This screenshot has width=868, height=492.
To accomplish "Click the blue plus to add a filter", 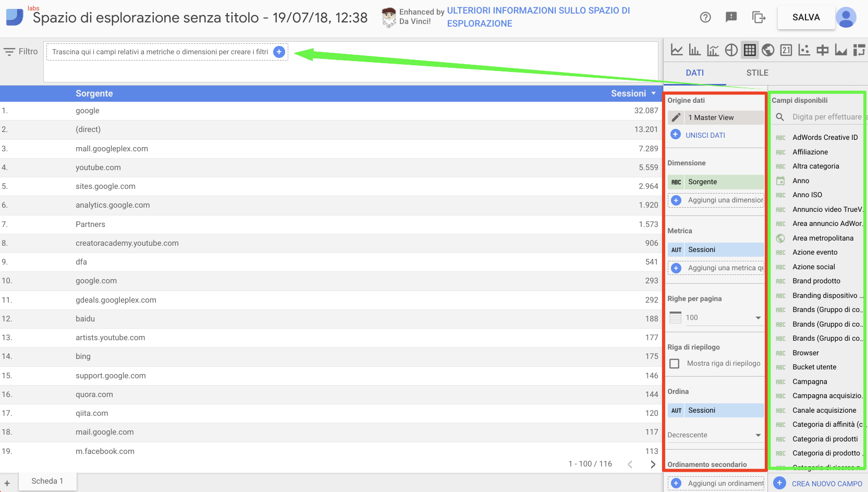I will click(279, 52).
